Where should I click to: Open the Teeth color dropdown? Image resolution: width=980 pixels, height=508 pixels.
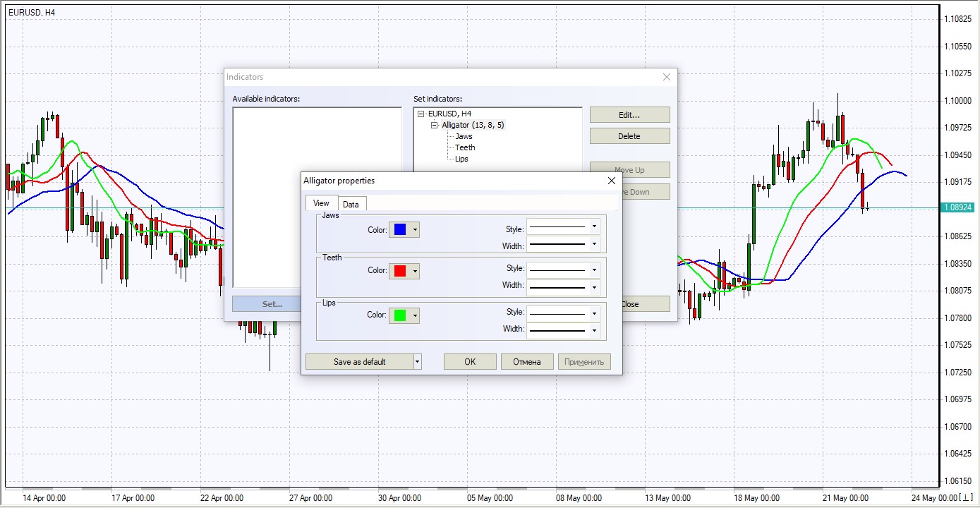coord(404,270)
